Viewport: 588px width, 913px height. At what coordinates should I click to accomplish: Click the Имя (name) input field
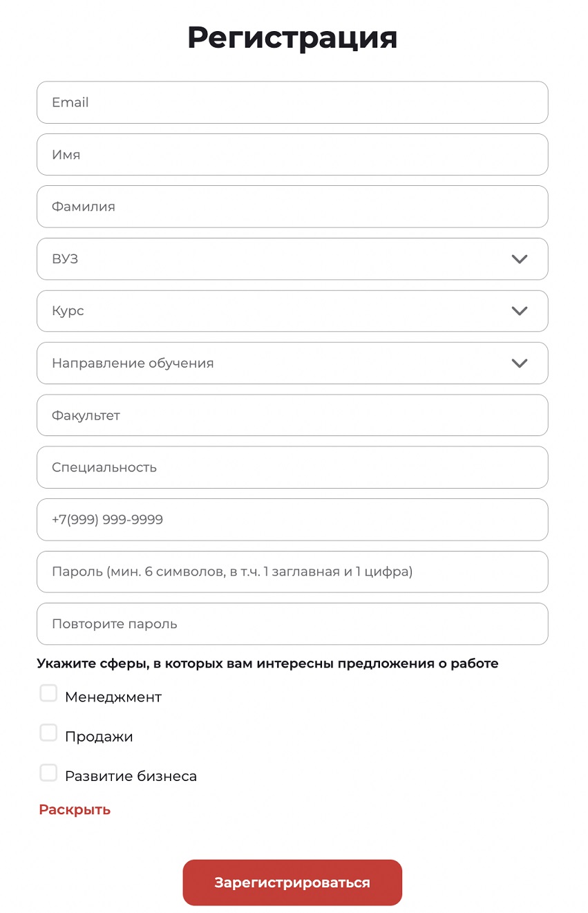(292, 154)
